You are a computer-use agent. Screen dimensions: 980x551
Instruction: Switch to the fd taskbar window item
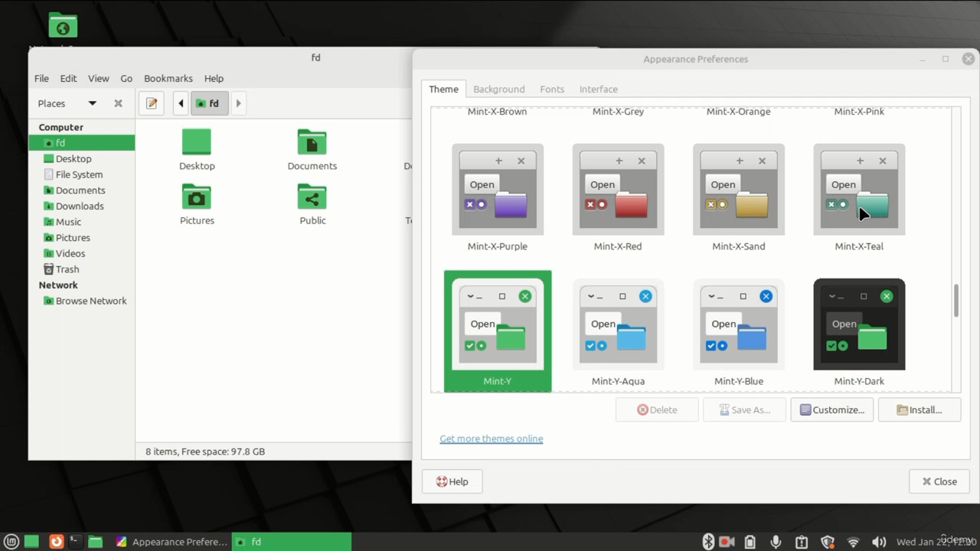point(292,542)
